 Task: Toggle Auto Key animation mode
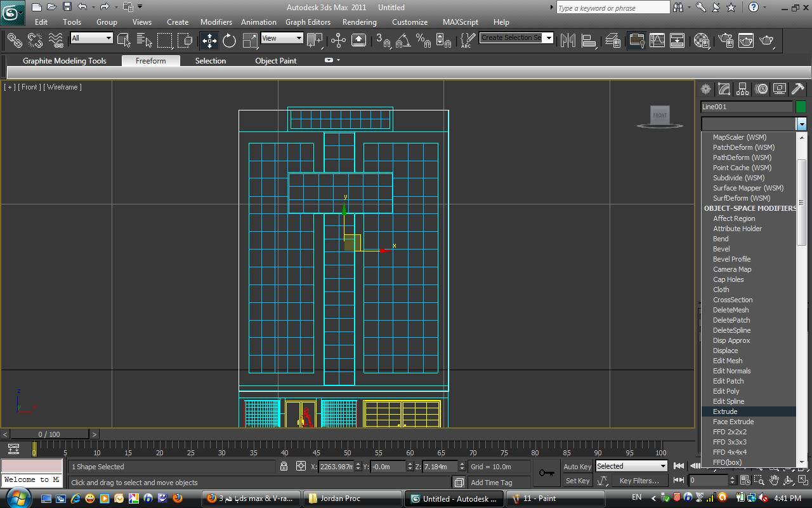tap(577, 467)
